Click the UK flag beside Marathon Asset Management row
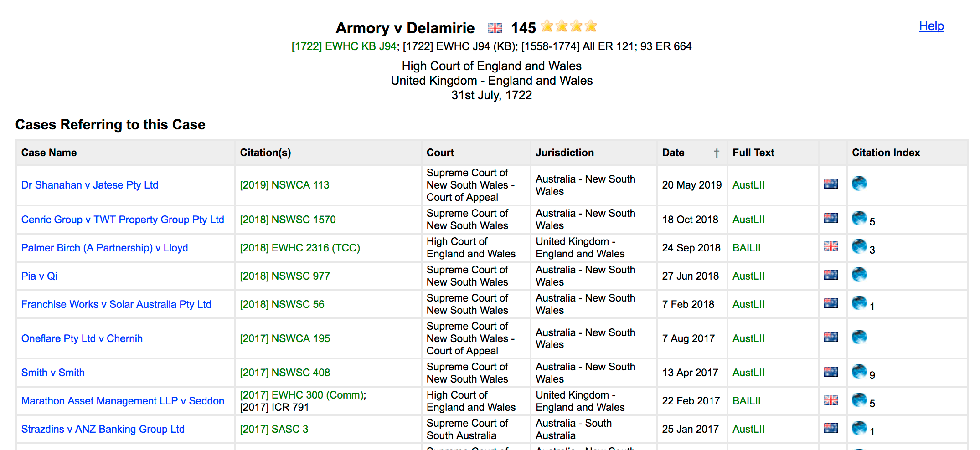980x450 pixels. (x=830, y=400)
